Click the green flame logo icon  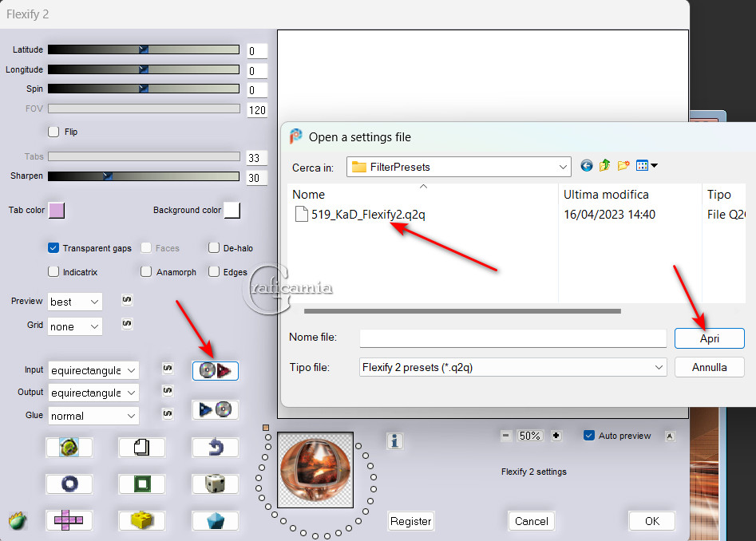pos(18,520)
